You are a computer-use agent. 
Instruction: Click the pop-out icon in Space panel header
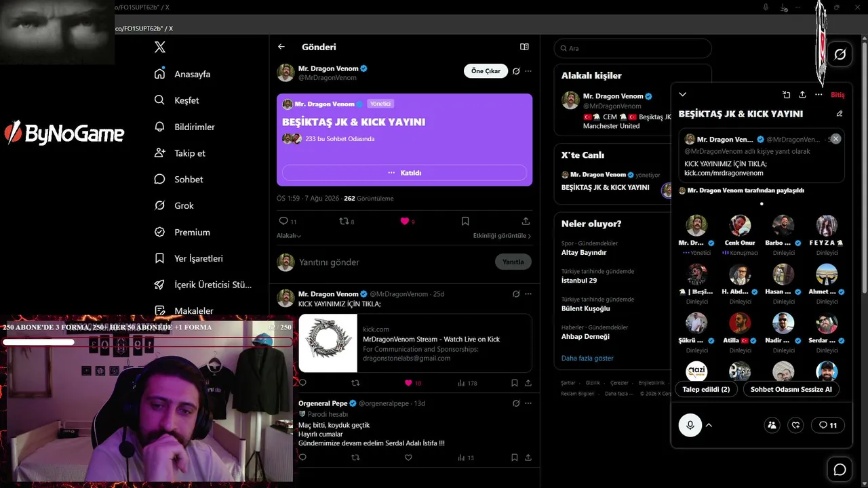coord(786,95)
